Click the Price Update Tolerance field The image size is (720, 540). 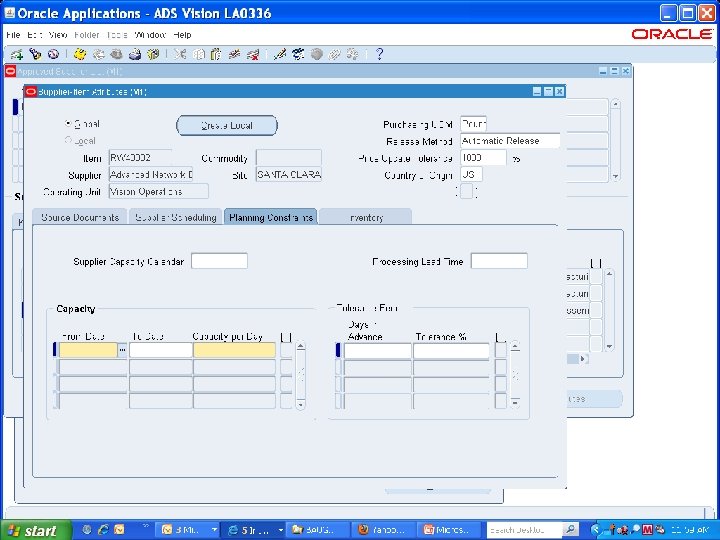point(483,158)
